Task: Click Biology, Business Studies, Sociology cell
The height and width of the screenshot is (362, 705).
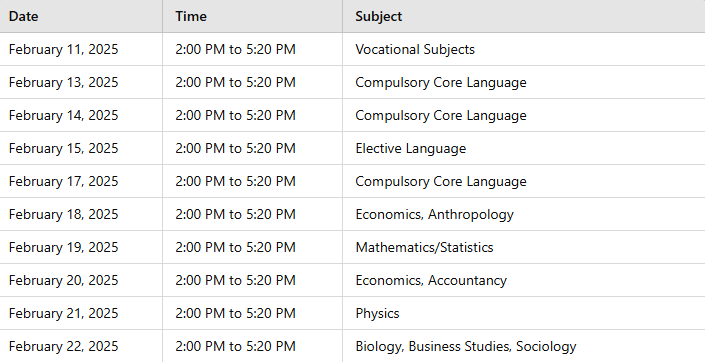Action: tap(524, 346)
